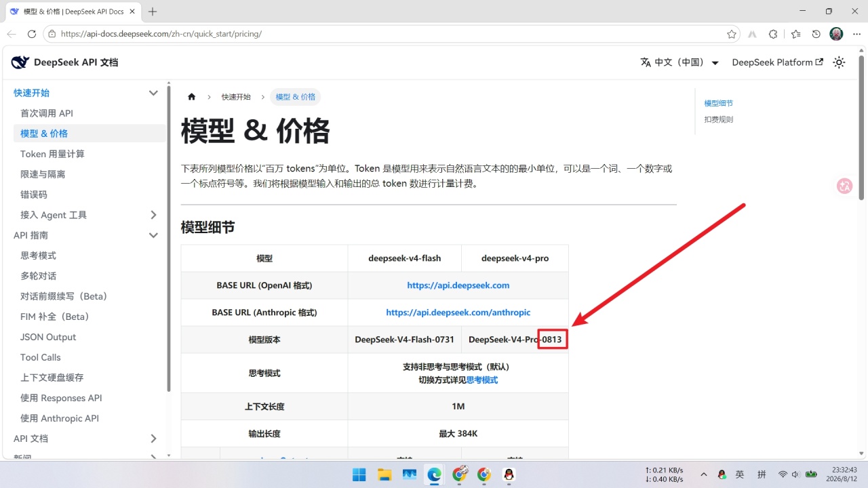Image resolution: width=868 pixels, height=488 pixels.
Task: Click the pink floating assistant icon
Action: (845, 186)
